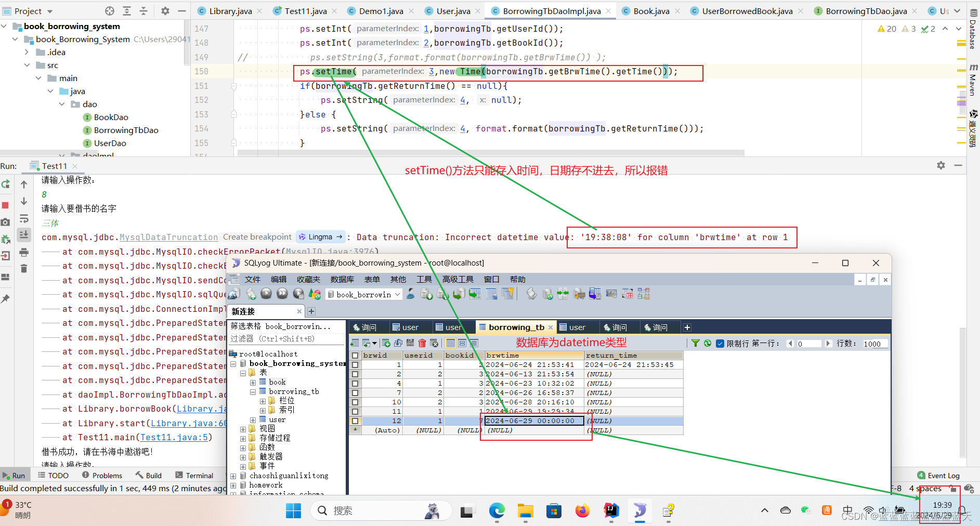This screenshot has width=980, height=526.
Task: Cancel changes in SQLyog data grid
Action: click(x=434, y=343)
